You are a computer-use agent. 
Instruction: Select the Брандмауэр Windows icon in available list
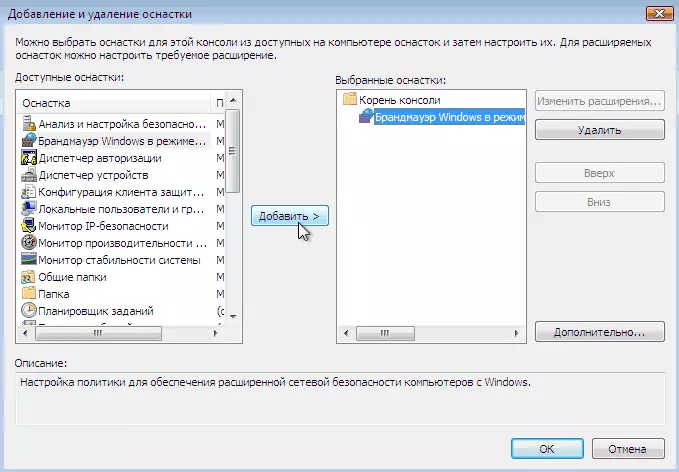coord(28,140)
